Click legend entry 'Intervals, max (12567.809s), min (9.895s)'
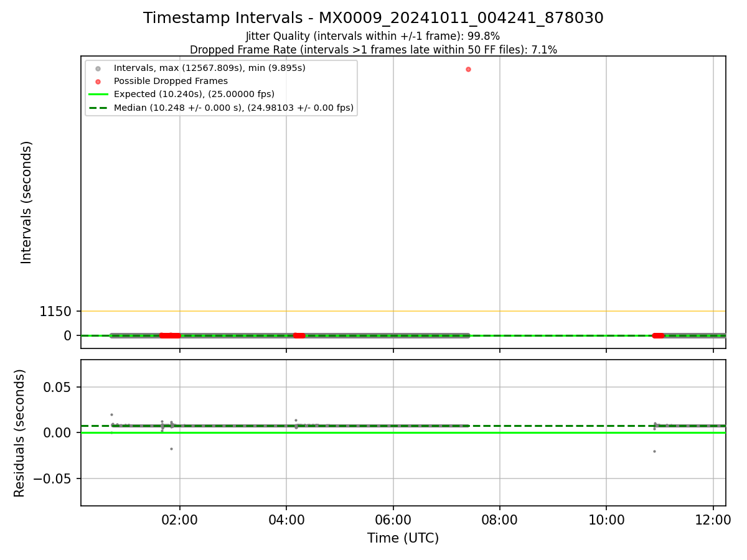Image resolution: width=747 pixels, height=560 pixels. coord(210,68)
